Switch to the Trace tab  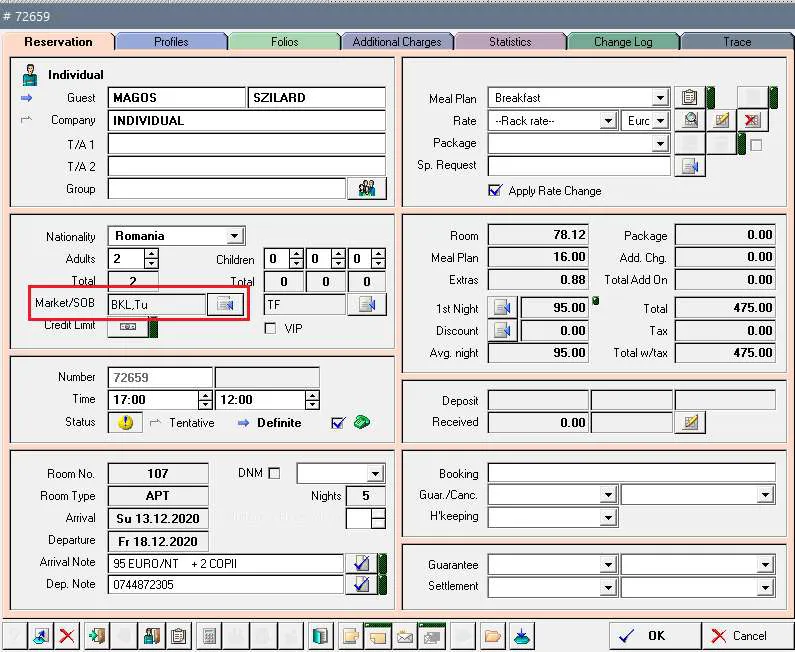click(737, 42)
